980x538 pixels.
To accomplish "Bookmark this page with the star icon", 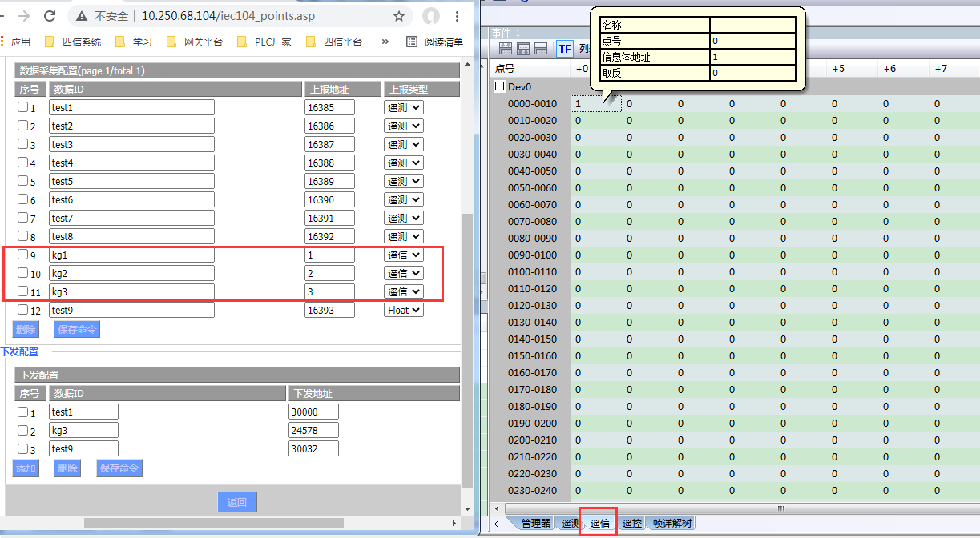I will click(399, 16).
